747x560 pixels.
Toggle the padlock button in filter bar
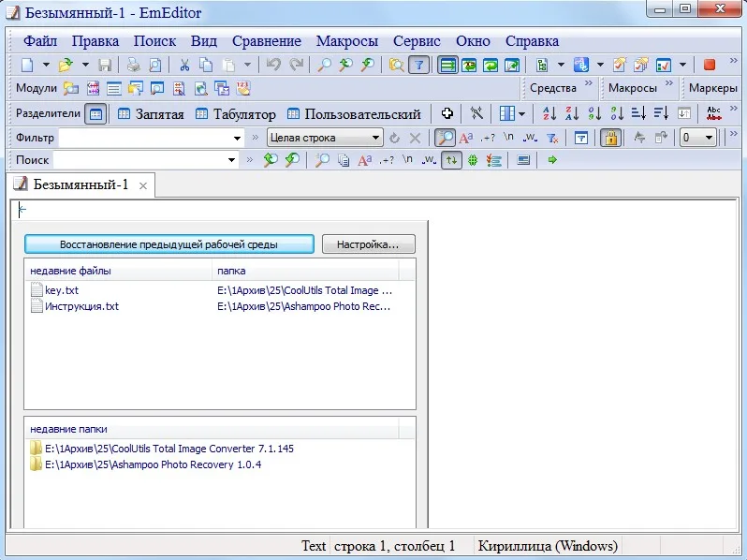(610, 139)
